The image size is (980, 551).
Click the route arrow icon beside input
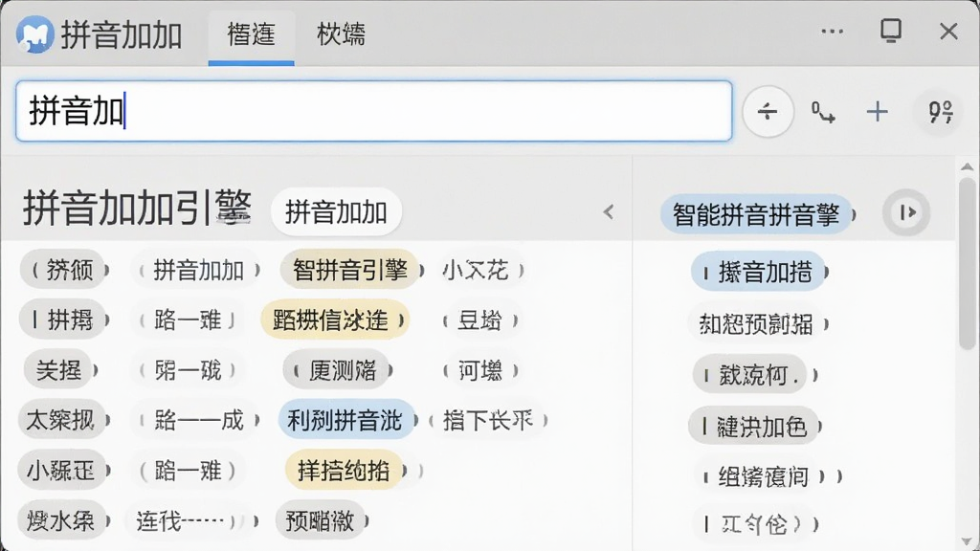pyautogui.click(x=823, y=113)
